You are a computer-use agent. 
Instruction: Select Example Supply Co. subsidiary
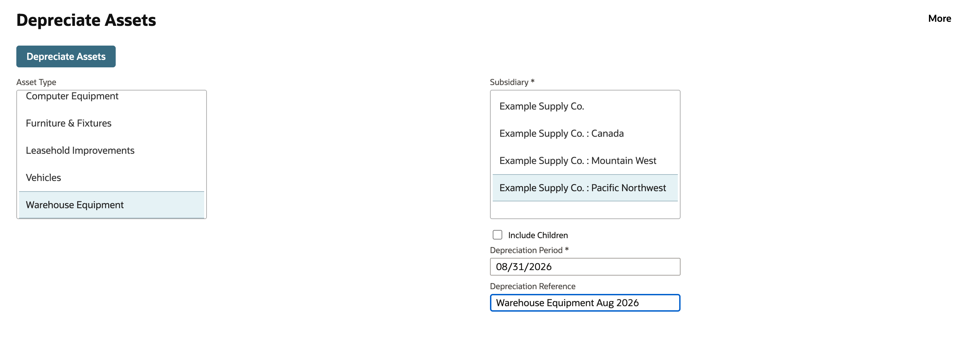point(585,106)
